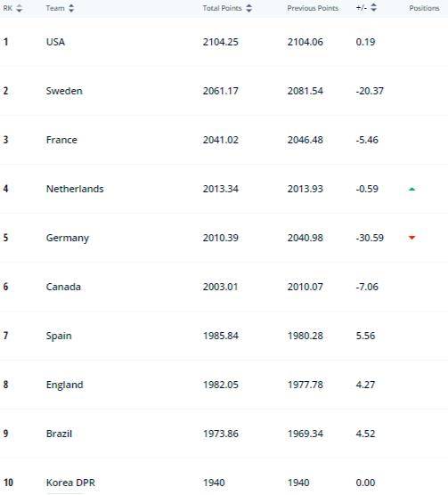The width and height of the screenshot is (448, 495).
Task: Sort table by RK column arrows
Action: tap(20, 8)
